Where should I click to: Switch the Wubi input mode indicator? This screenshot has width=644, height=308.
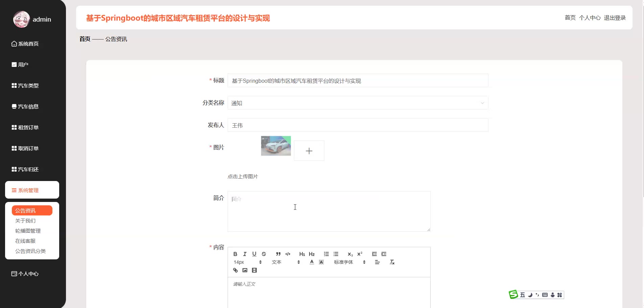coord(523,295)
